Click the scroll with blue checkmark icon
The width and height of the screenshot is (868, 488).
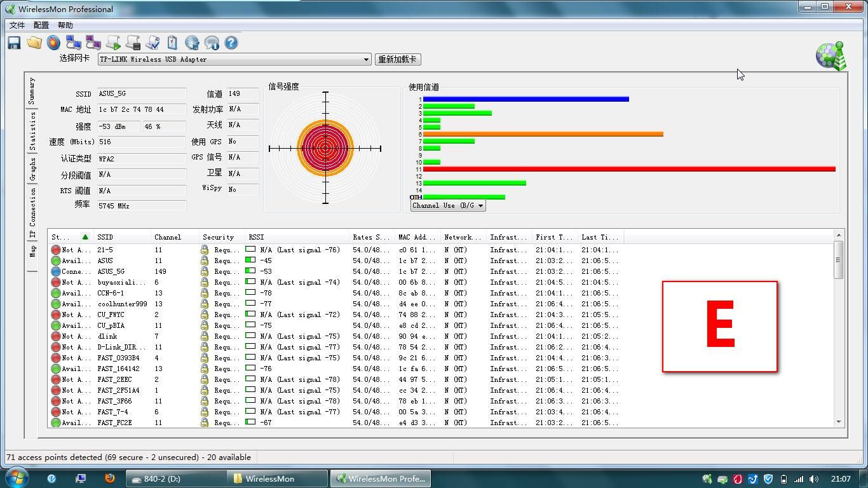pyautogui.click(x=153, y=43)
